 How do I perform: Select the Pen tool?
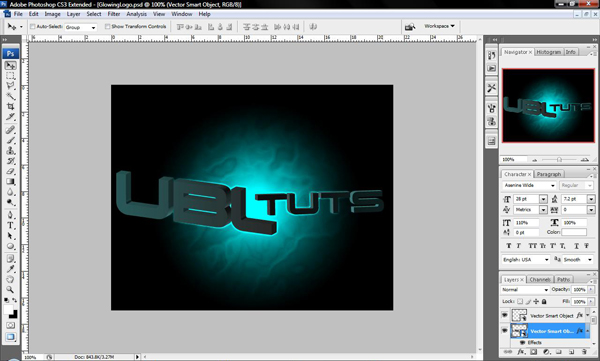tap(10, 215)
